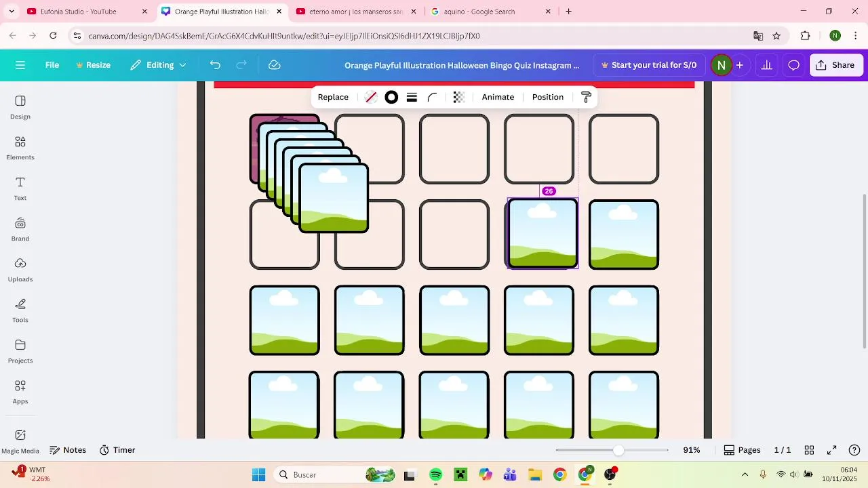
Task: Open the N account avatar
Action: pos(721,65)
